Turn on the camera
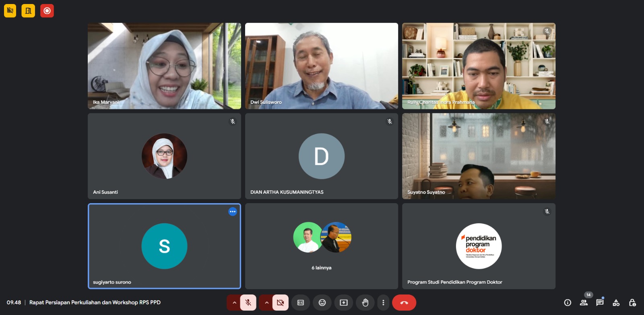 pyautogui.click(x=281, y=303)
